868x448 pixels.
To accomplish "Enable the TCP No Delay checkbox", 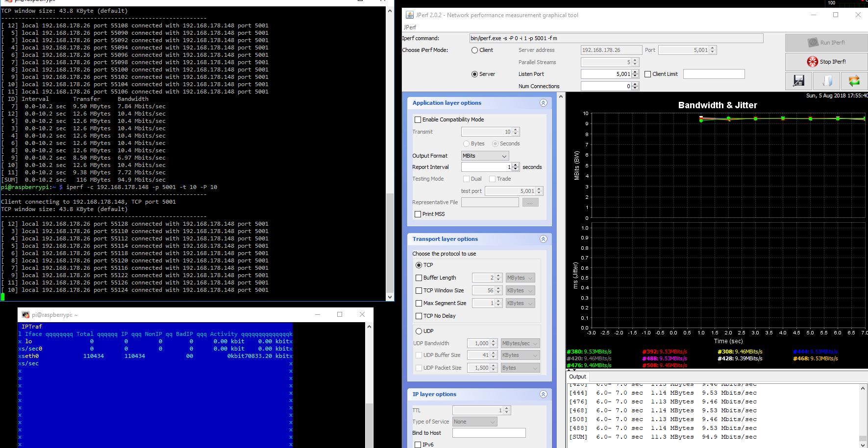I will pos(419,316).
